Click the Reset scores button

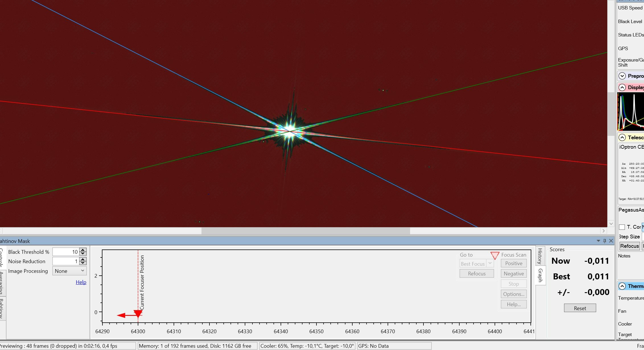580,308
